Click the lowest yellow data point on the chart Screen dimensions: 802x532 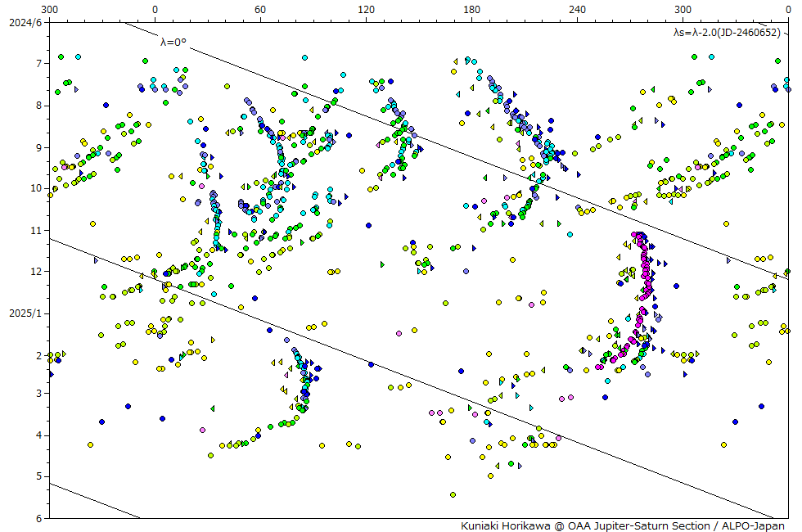click(x=453, y=494)
